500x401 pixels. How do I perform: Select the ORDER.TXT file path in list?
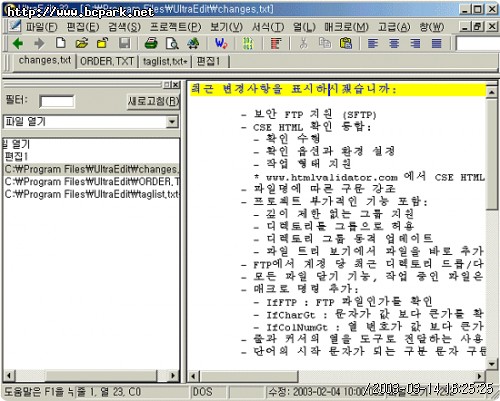coord(91,182)
